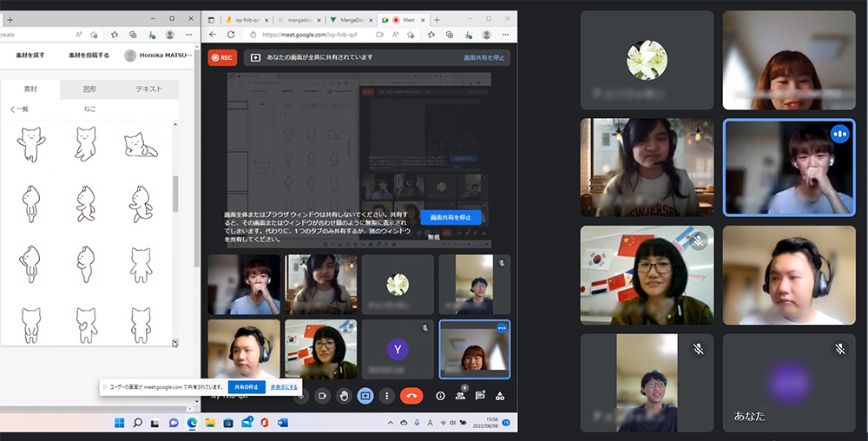Image resolution: width=868 pixels, height=441 pixels.
Task: Click the red hang up call button
Action: 411,396
